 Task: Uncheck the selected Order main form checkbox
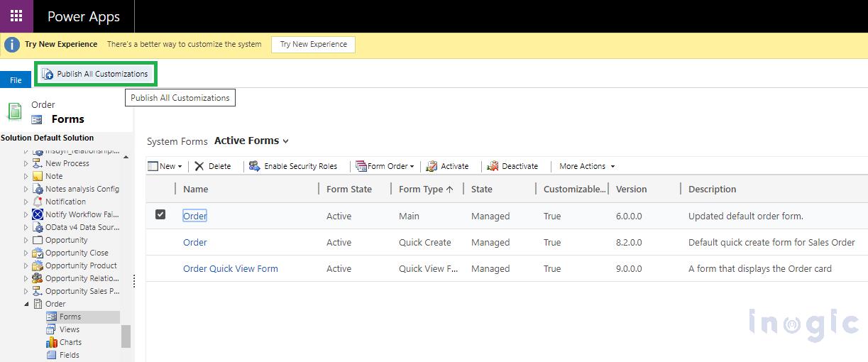tap(160, 214)
